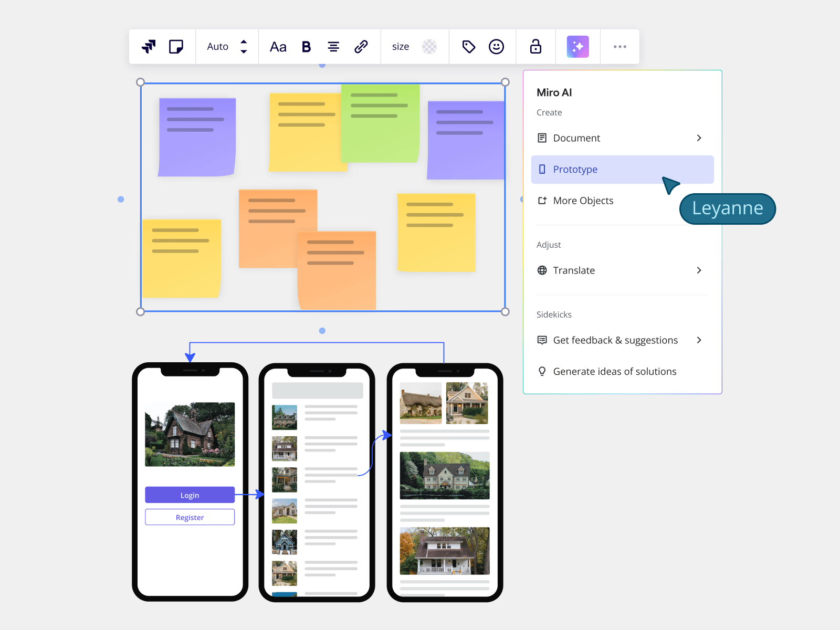The height and width of the screenshot is (630, 840).
Task: Click the top-left selection resize handle
Action: [x=140, y=82]
